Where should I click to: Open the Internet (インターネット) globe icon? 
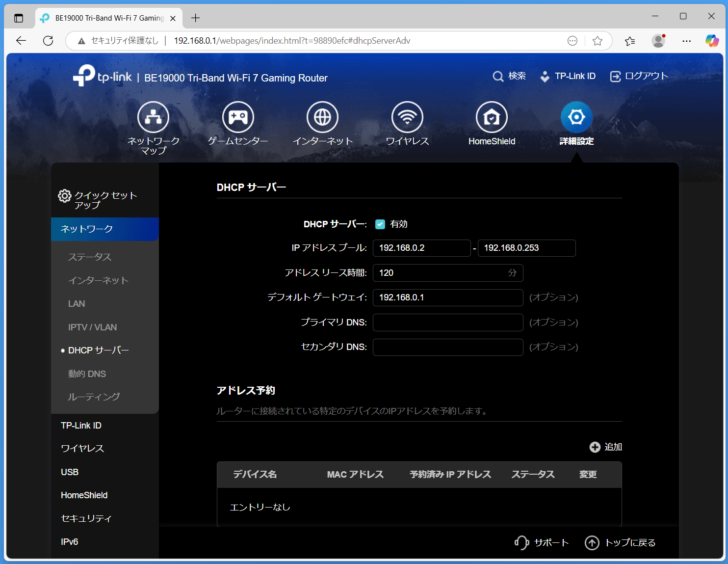pos(322,117)
